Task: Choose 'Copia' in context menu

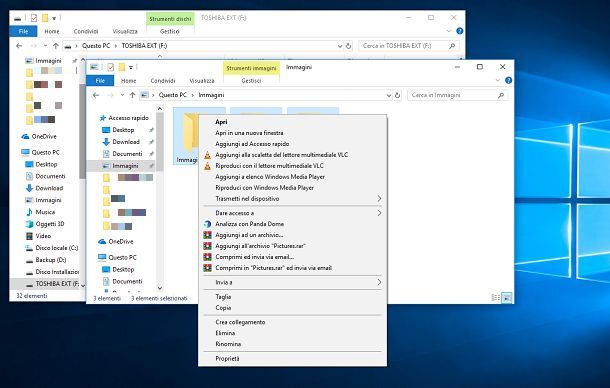Action: 223,308
